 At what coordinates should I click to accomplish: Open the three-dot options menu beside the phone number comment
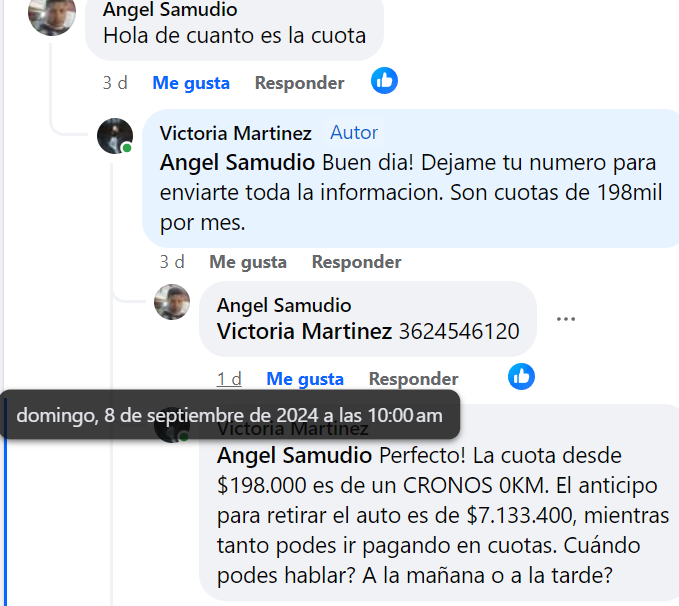[x=566, y=319]
